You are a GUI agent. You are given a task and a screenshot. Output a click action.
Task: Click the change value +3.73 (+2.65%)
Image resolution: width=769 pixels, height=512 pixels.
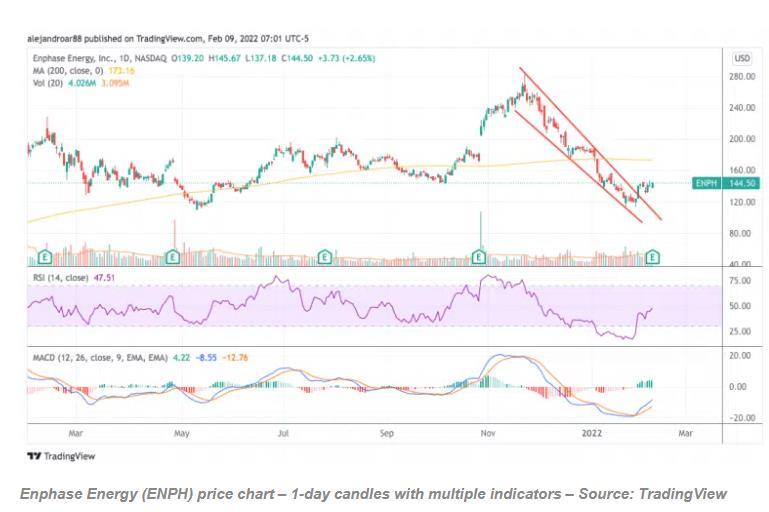(x=346, y=58)
